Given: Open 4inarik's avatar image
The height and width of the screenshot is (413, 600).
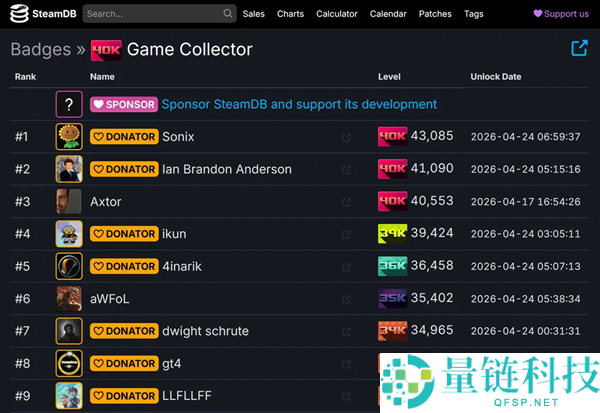Looking at the screenshot, I should click(x=69, y=266).
